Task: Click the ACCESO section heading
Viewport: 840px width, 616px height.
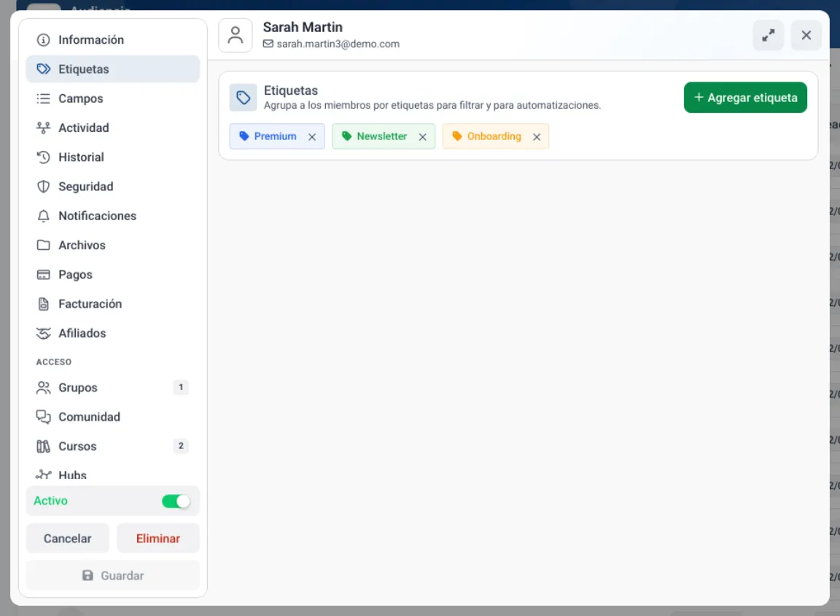Action: (53, 362)
